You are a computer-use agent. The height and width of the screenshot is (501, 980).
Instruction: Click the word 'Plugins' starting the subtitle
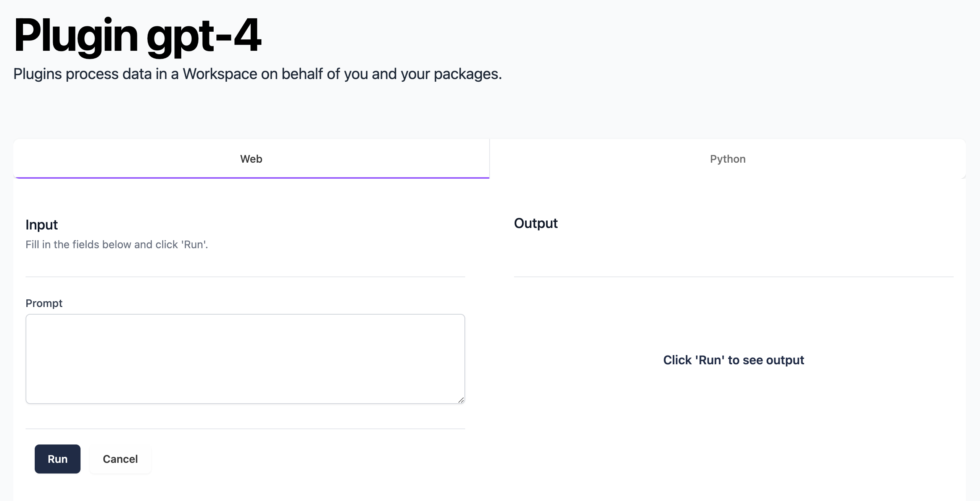tap(37, 74)
